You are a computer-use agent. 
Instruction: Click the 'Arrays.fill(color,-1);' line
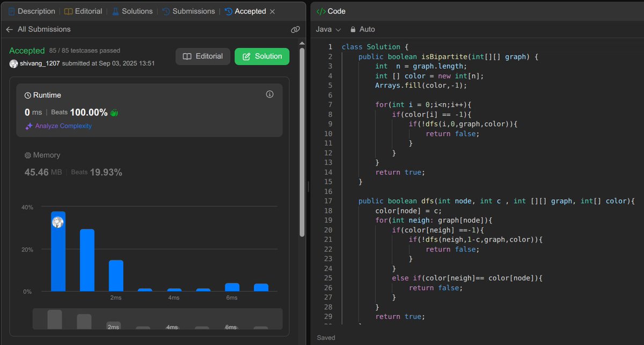click(421, 85)
